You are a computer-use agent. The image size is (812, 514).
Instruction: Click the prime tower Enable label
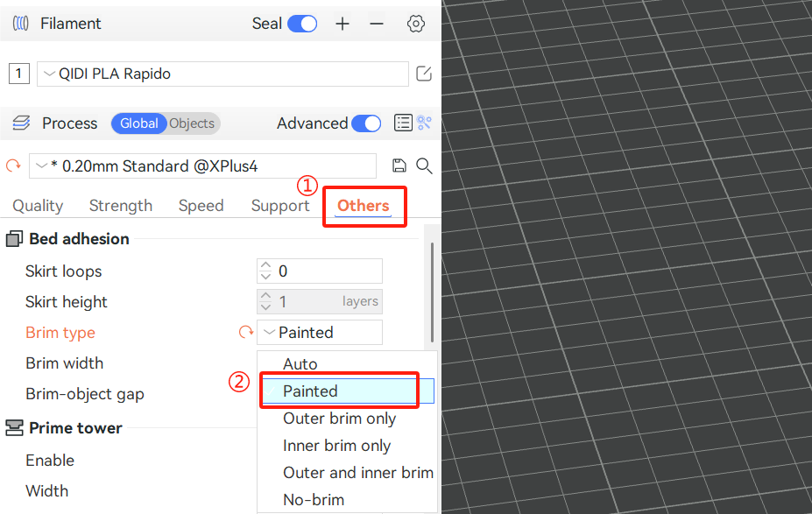pyautogui.click(x=50, y=461)
